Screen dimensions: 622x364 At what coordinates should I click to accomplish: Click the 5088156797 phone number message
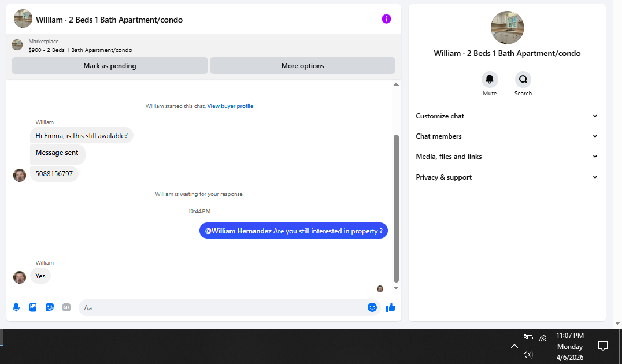pyautogui.click(x=54, y=174)
